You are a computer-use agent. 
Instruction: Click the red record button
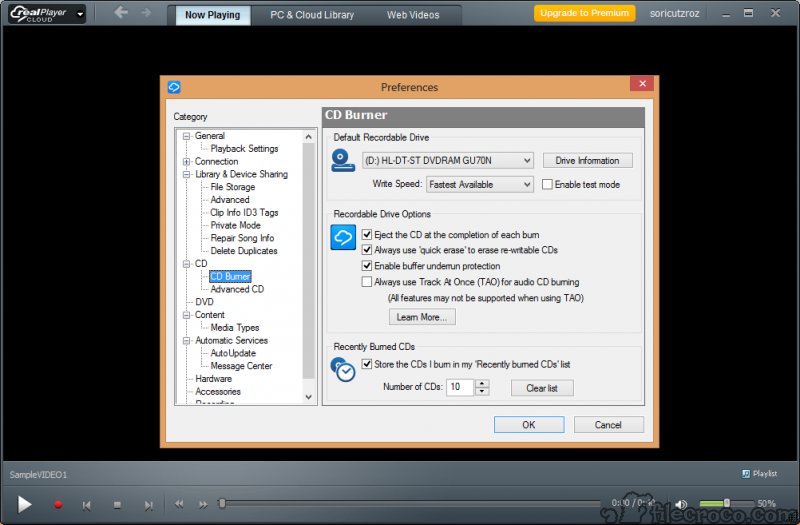pos(58,505)
